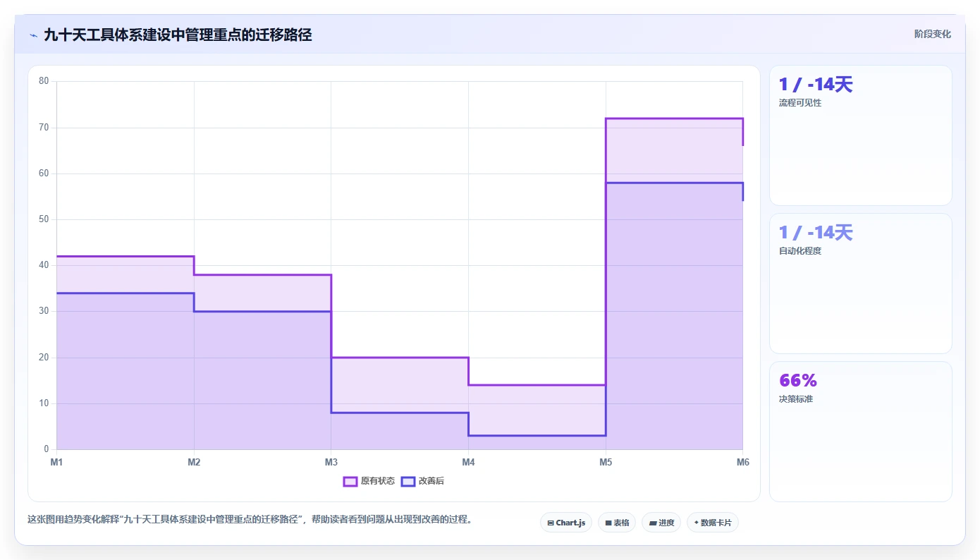
Task: Click the 50 y-axis tick label
Action: [x=44, y=219]
